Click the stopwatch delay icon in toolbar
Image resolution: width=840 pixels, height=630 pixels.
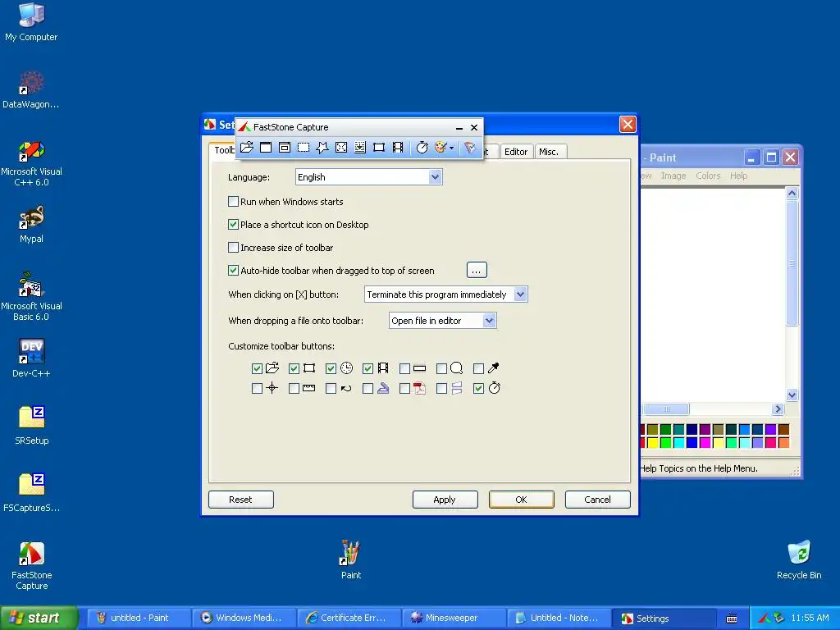click(422, 148)
